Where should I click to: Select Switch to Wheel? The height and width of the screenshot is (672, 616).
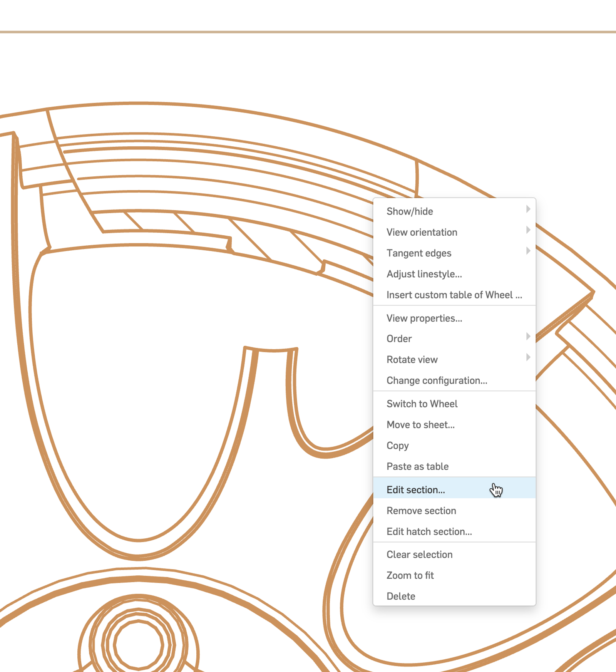tap(422, 404)
